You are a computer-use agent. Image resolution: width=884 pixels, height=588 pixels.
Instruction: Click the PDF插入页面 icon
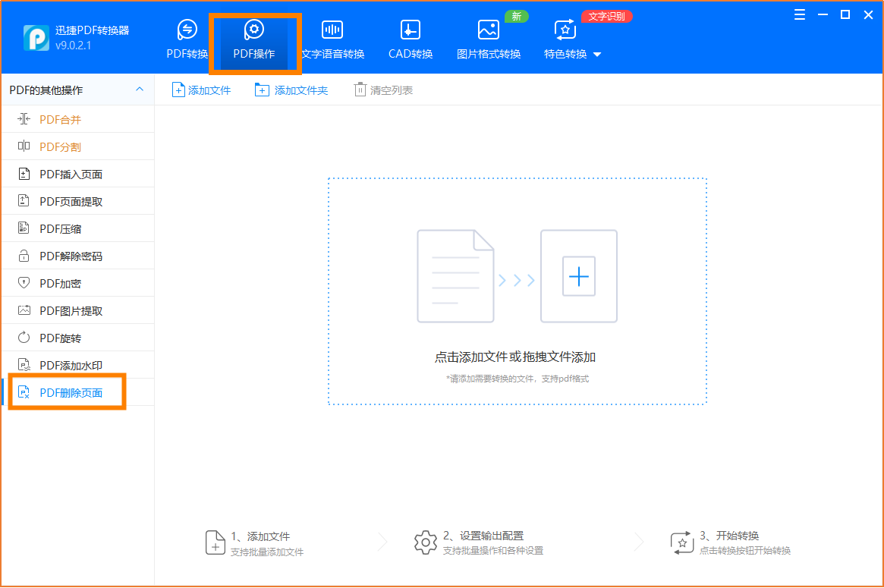tap(24, 174)
